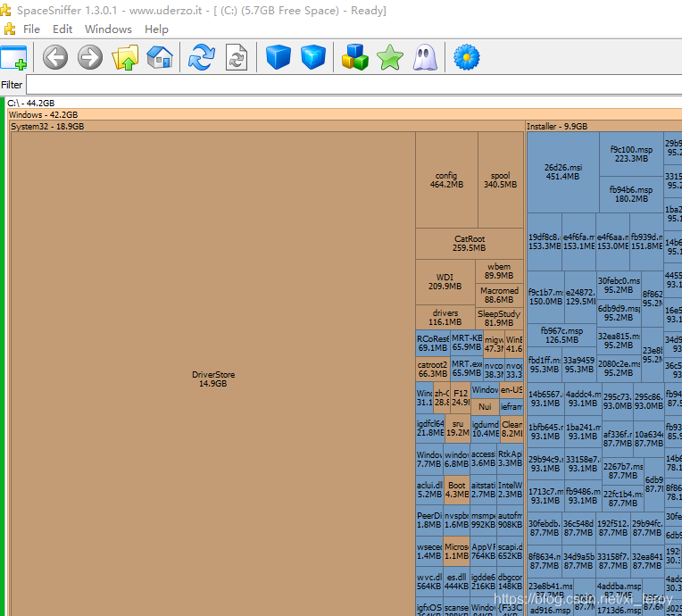Screen dimensions: 682x616
Task: Click the CatRoot 259.5MB folder block
Action: tap(470, 244)
